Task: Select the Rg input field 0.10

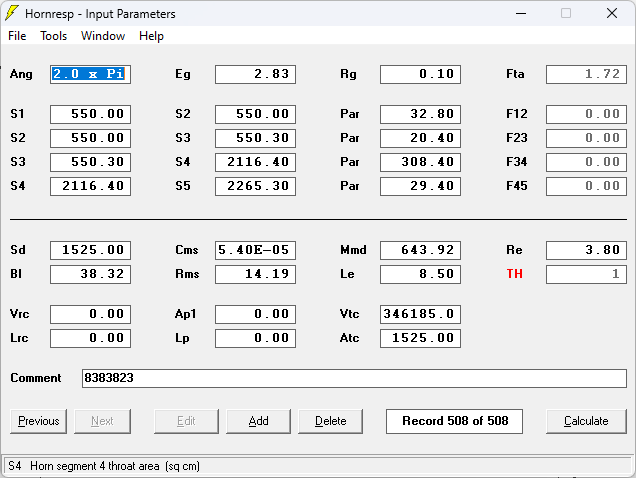Action: coord(421,74)
